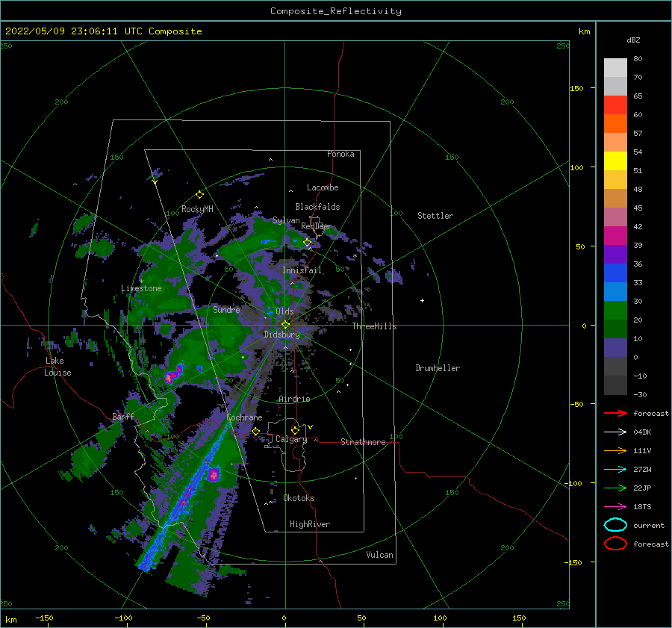Click the Ponoka city label
The image size is (672, 628).
point(340,154)
